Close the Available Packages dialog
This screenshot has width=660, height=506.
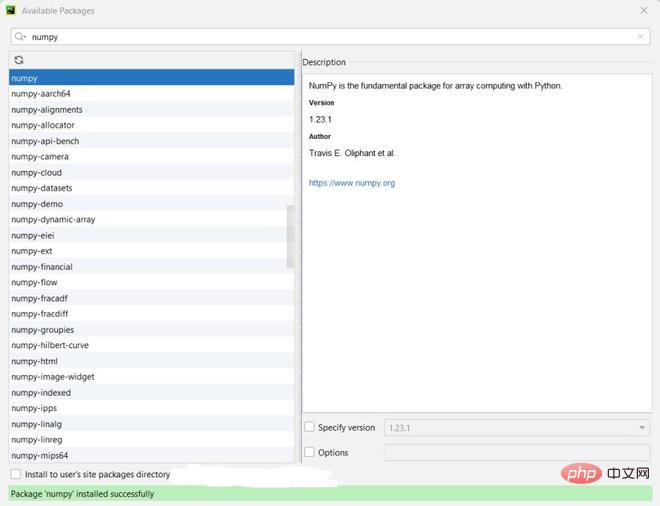(644, 11)
